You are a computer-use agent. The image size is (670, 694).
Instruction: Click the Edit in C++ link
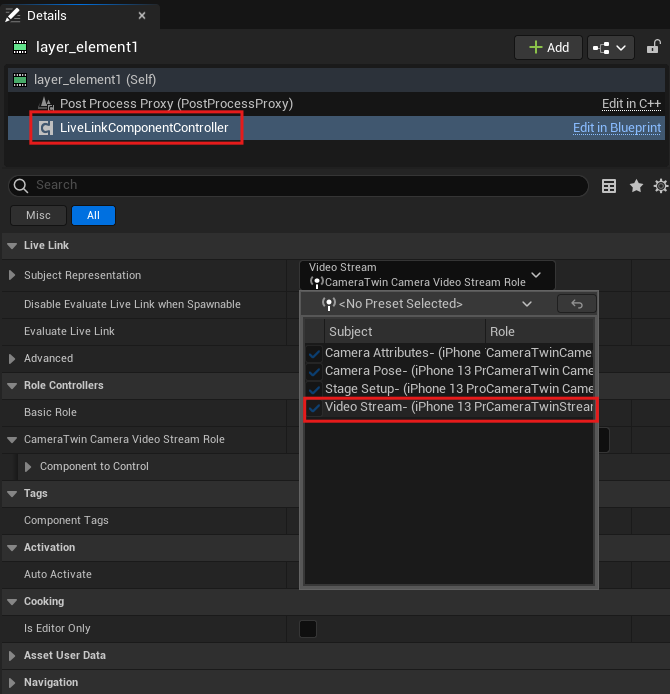(631, 104)
